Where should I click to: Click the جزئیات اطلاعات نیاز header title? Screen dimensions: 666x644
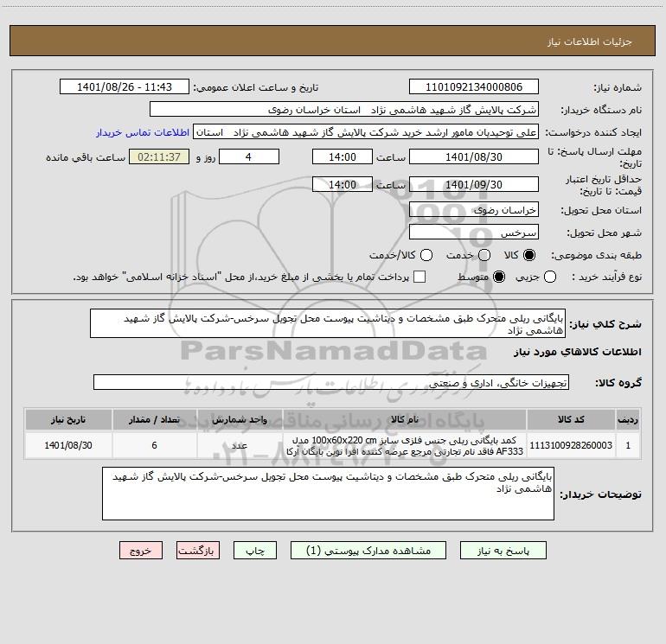[590, 41]
